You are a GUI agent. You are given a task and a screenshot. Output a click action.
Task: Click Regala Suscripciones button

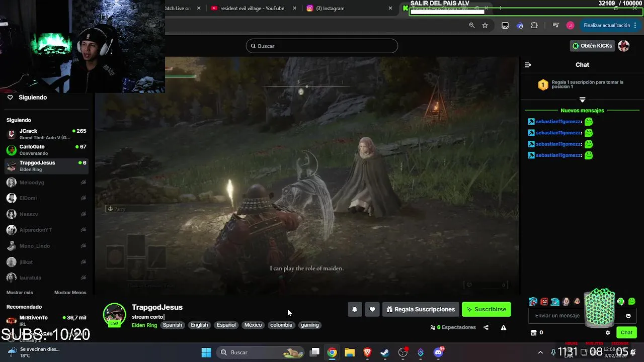420,309
